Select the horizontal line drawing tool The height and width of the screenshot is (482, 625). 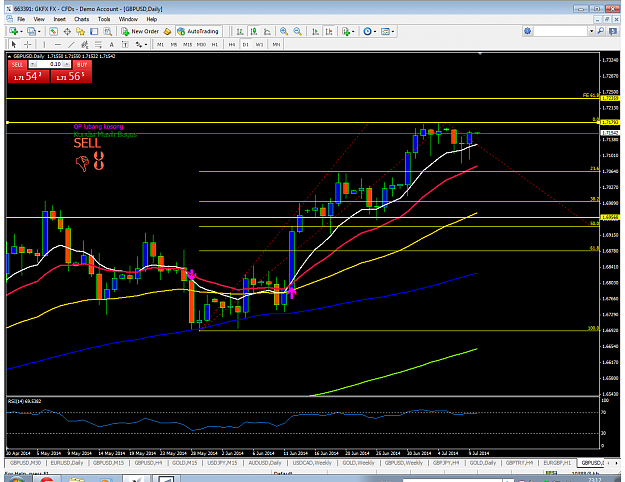(58, 44)
